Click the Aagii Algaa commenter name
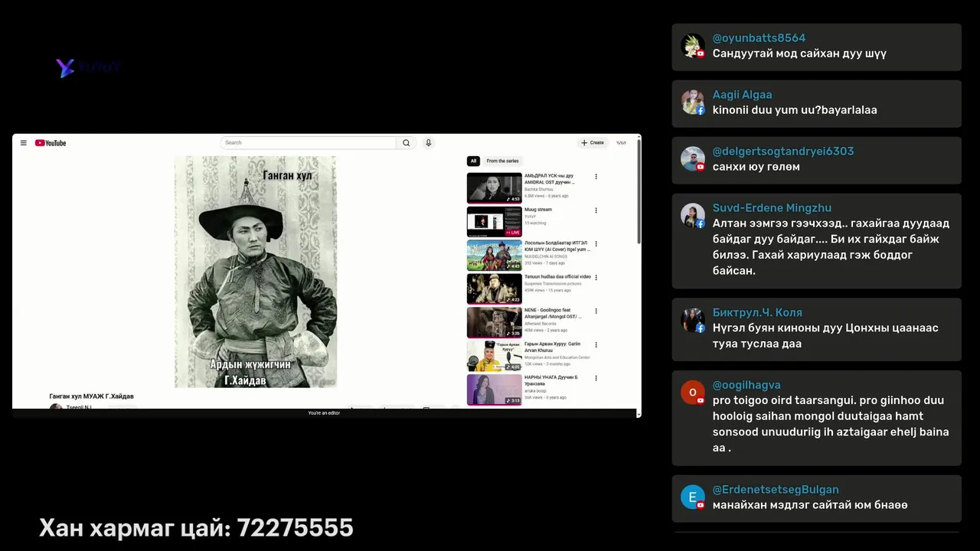This screenshot has width=980, height=551. point(742,95)
